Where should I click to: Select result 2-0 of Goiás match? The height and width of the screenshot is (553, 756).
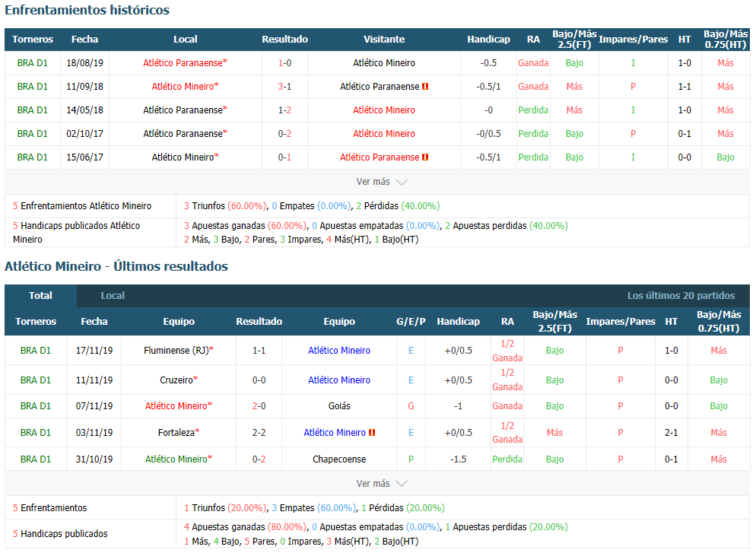[x=259, y=406]
